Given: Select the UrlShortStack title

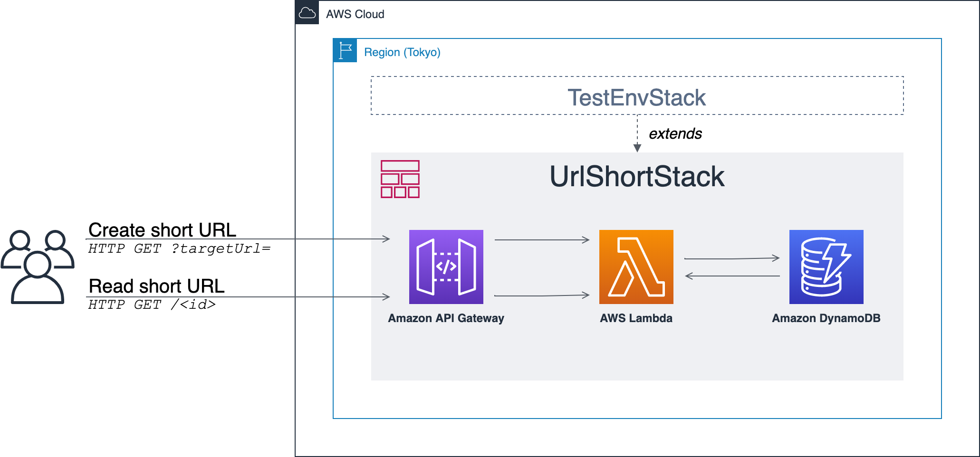Looking at the screenshot, I should coord(637,177).
